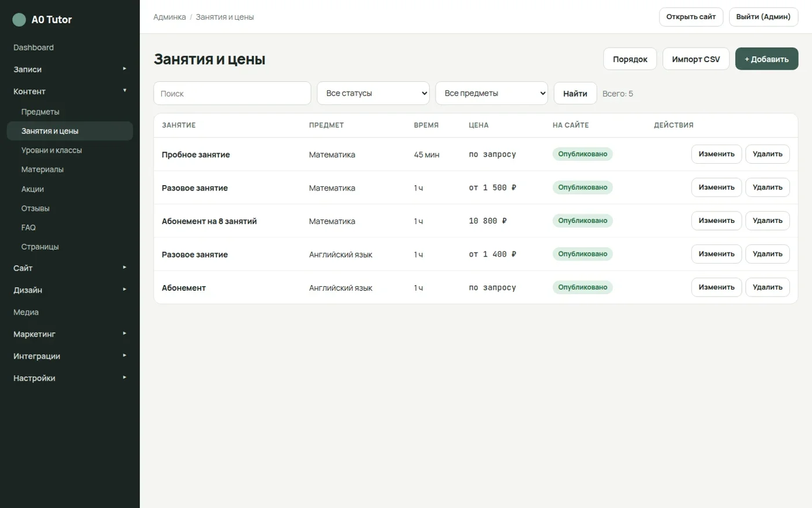The image size is (812, 508).
Task: Go to Предметы in the sidebar
Action: click(x=70, y=112)
